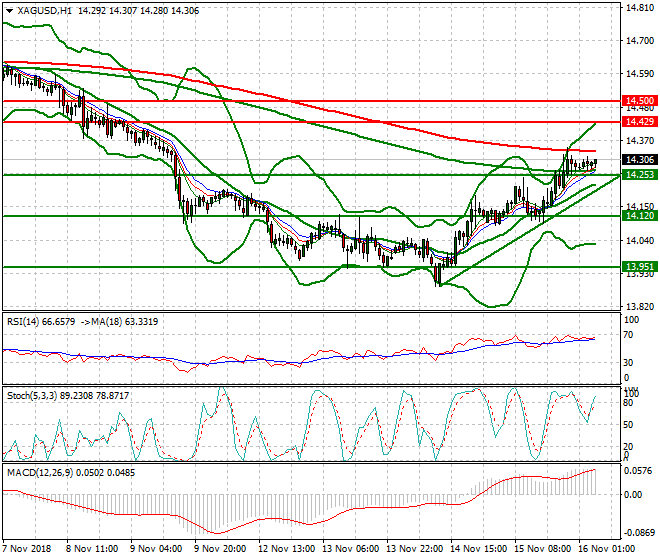The width and height of the screenshot is (660, 560).
Task: Click the 14.590 price scale value
Action: point(640,74)
